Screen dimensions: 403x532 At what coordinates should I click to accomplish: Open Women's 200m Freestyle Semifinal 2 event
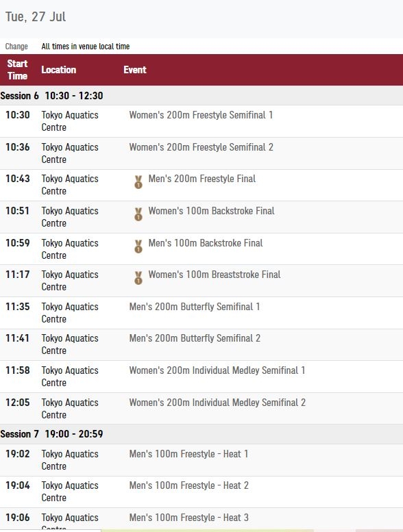(201, 147)
